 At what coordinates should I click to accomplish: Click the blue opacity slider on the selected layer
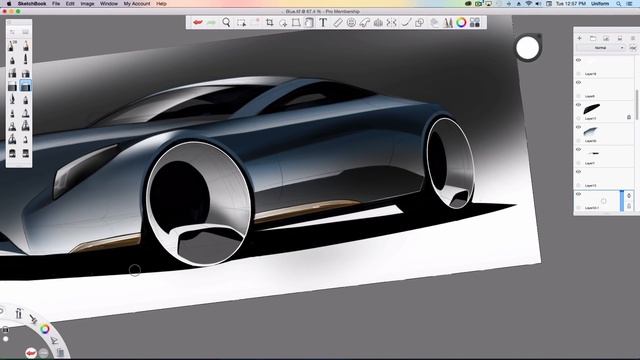(x=622, y=201)
